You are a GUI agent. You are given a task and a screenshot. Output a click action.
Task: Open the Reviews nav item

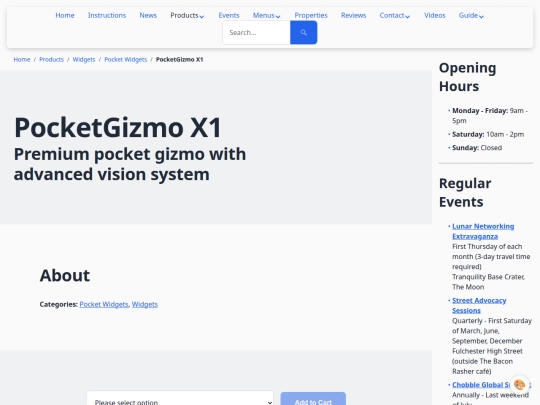click(353, 15)
